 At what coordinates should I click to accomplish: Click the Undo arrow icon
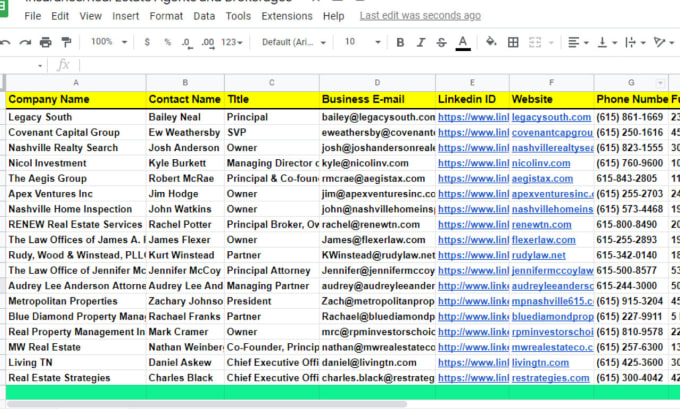pos(5,43)
